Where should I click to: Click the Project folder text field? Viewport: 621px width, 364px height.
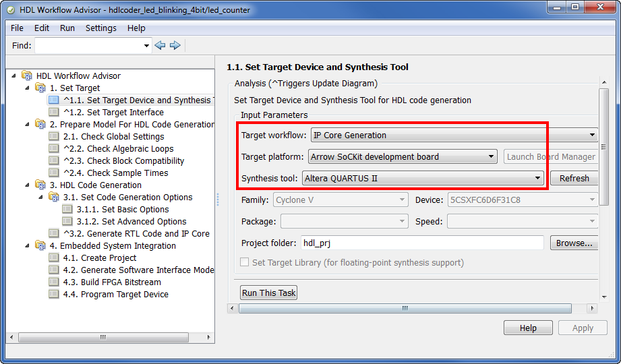pyautogui.click(x=422, y=243)
